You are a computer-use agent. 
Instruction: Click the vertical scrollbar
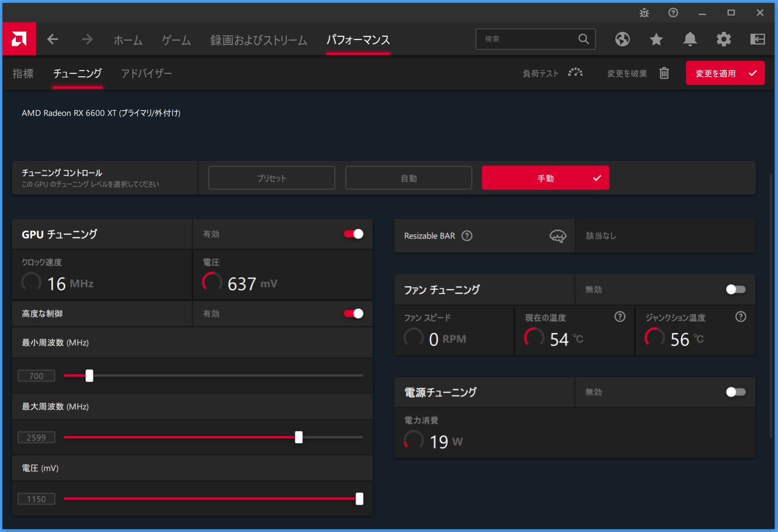pyautogui.click(x=771, y=306)
